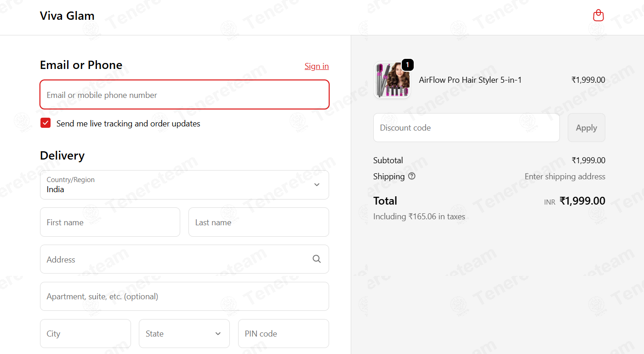Image resolution: width=644 pixels, height=354 pixels.
Task: Click the Apartment, suite, etc. field
Action: point(184,297)
